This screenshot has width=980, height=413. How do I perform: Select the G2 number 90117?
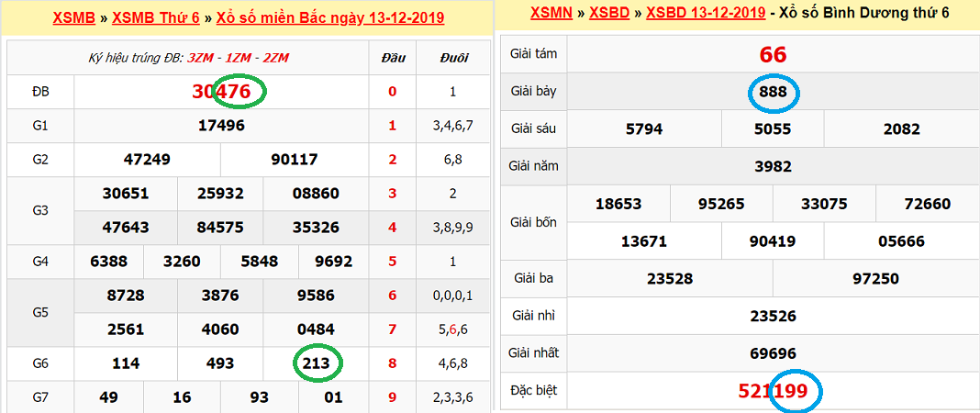point(295,159)
